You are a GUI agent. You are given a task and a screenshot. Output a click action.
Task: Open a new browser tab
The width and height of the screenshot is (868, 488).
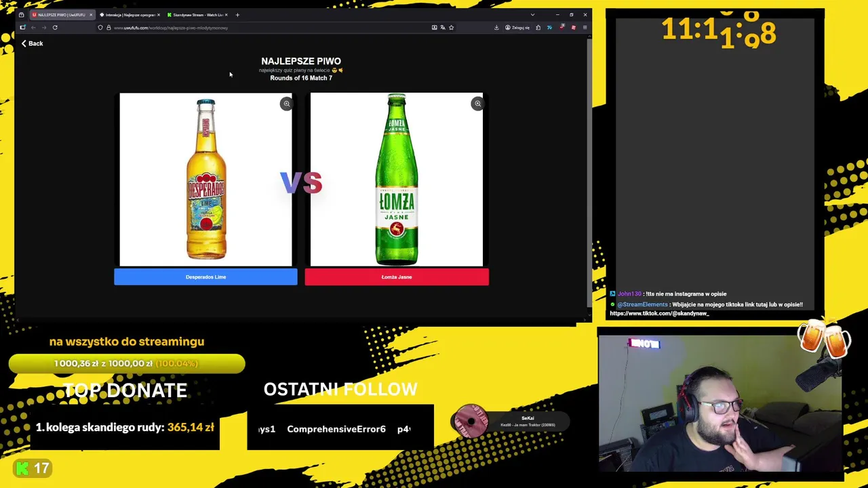pos(237,15)
